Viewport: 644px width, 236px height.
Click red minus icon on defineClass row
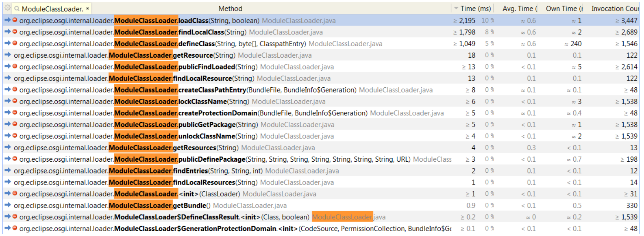click(15, 43)
